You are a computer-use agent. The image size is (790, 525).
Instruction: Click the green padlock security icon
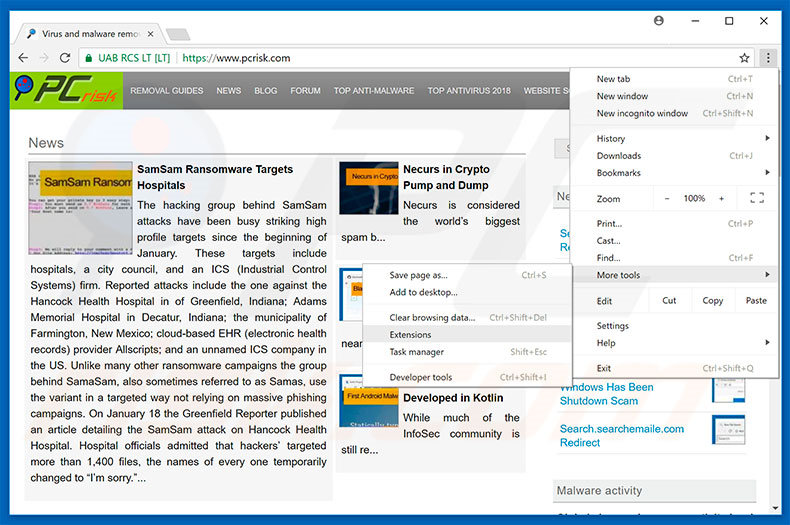point(89,58)
